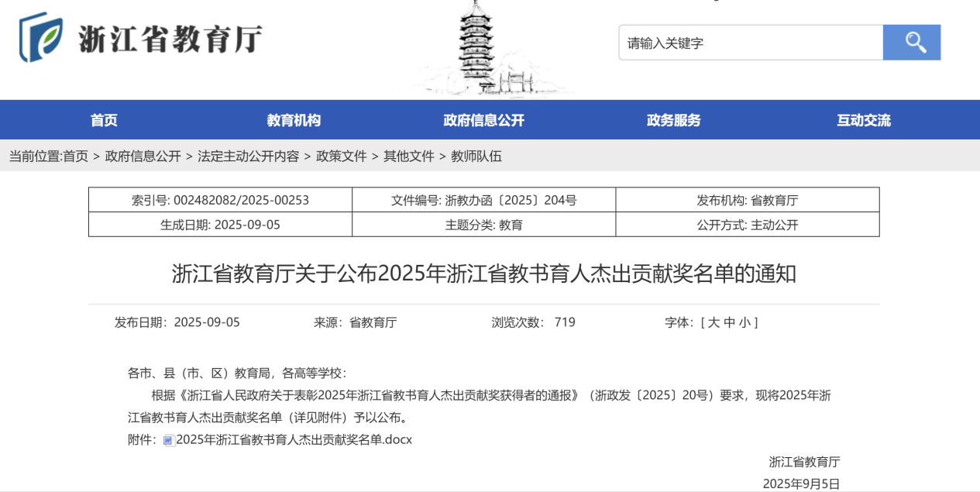Open the 互动交流 navigation tab
Viewport: 980px width, 492px height.
click(864, 120)
